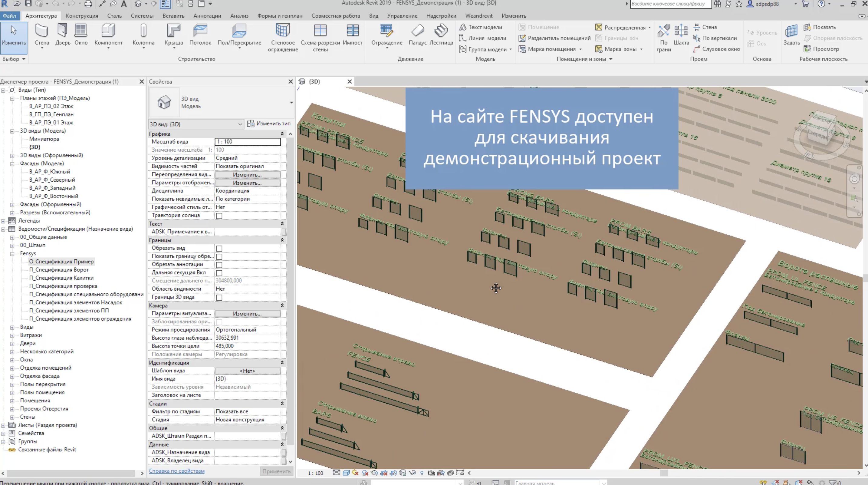Click the Model line (Линия модели) tool
This screenshot has height=485, width=868.
tap(482, 38)
